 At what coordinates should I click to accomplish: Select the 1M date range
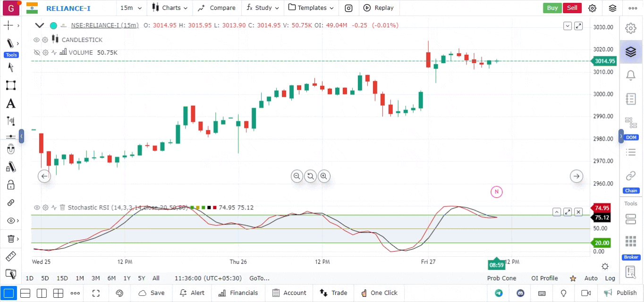point(80,278)
